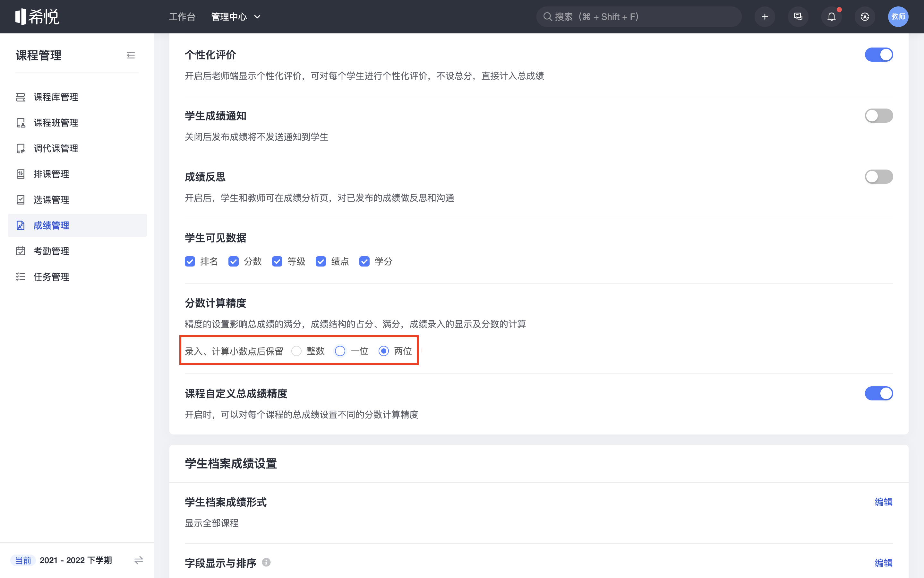Image resolution: width=924 pixels, height=578 pixels.
Task: Click the search magnifier icon
Action: 548,16
